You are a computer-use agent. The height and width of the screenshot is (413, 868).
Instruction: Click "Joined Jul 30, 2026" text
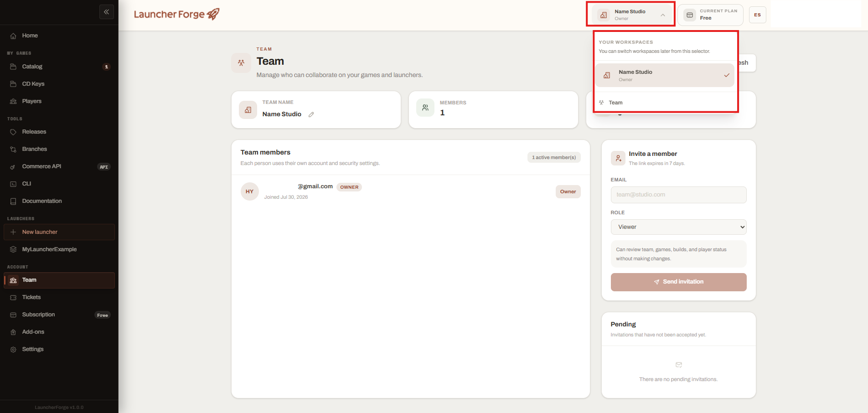tap(286, 197)
